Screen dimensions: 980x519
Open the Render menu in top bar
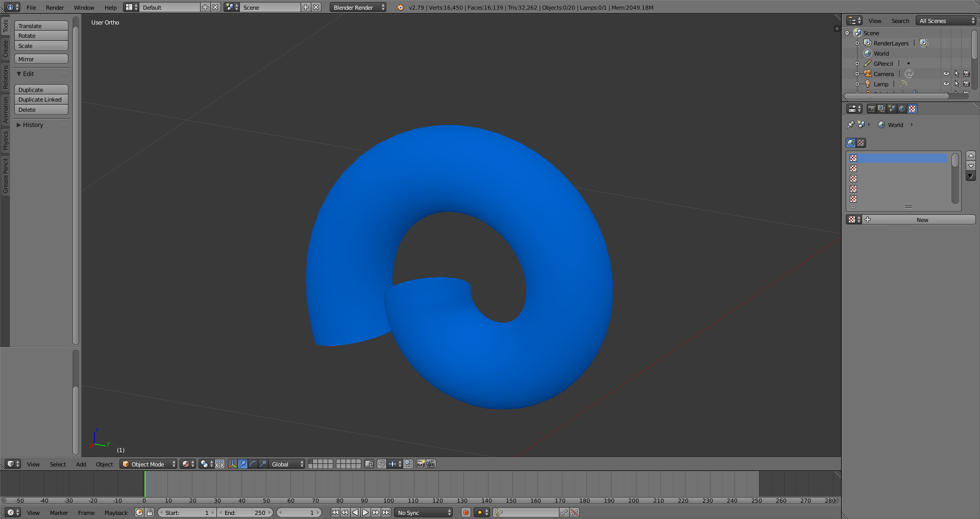[55, 8]
